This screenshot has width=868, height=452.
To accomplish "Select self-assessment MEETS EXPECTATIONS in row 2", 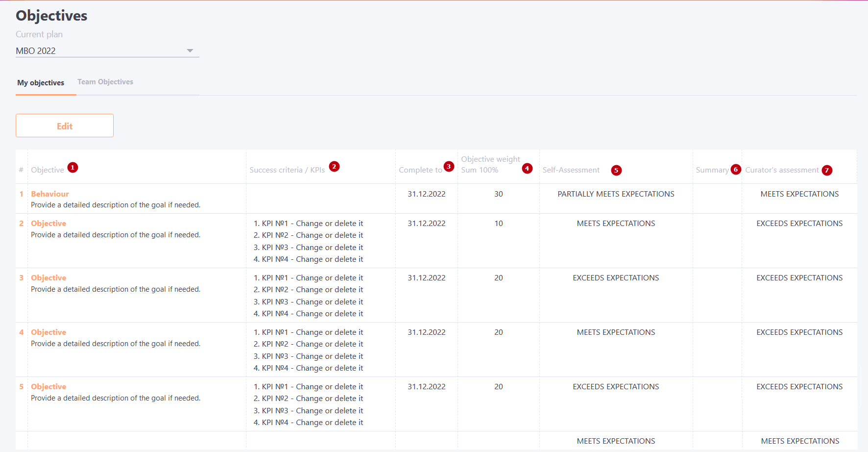I will tap(616, 224).
